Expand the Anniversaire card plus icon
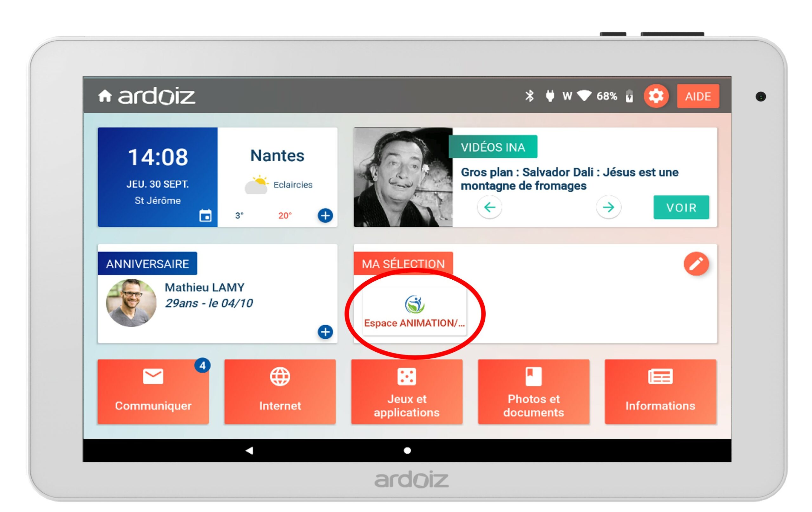Screen dimensions: 812x512 pyautogui.click(x=325, y=332)
